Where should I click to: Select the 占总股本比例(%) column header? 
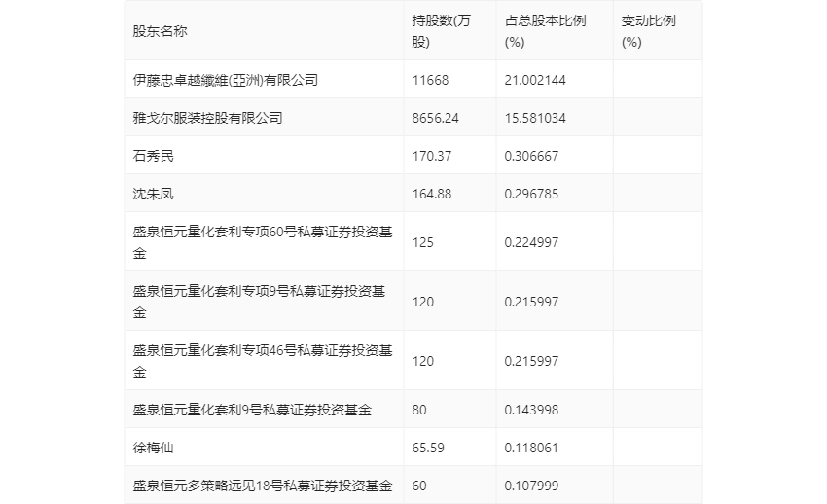pyautogui.click(x=546, y=32)
